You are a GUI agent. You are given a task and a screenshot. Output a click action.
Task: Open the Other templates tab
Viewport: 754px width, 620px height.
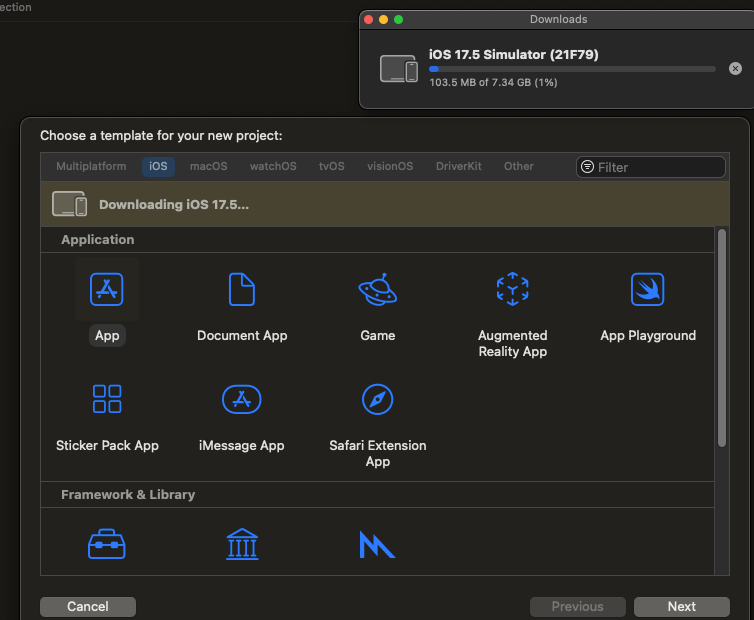[x=519, y=166]
